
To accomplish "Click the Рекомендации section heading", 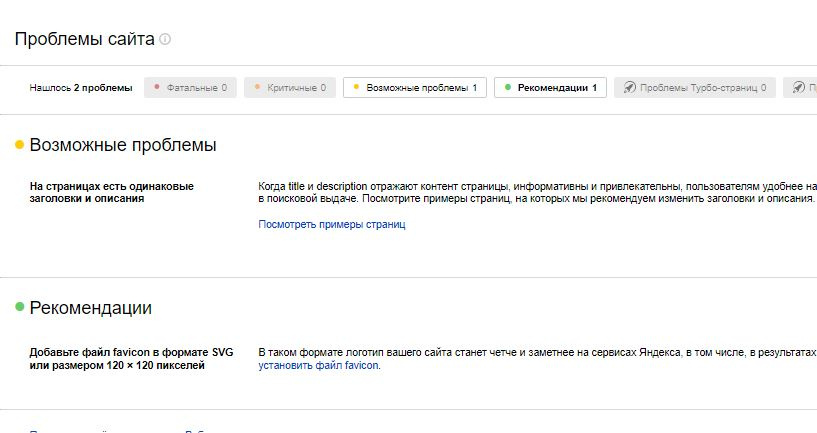I will [91, 307].
